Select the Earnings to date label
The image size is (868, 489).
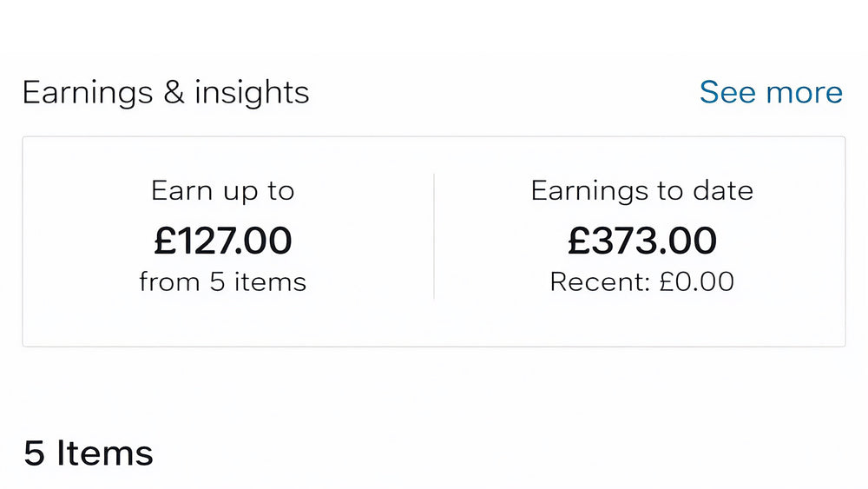tap(642, 191)
